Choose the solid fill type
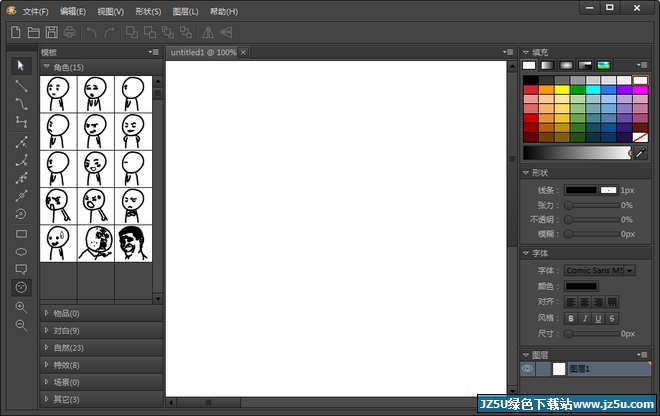 [529, 65]
